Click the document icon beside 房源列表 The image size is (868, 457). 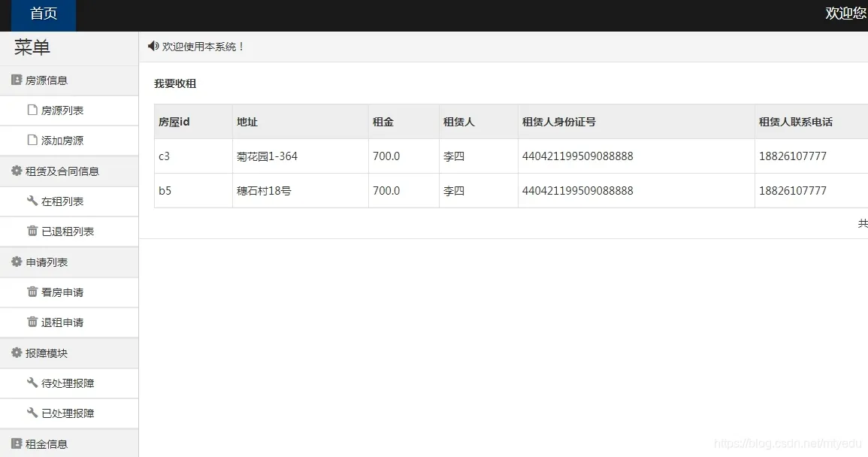coord(32,110)
